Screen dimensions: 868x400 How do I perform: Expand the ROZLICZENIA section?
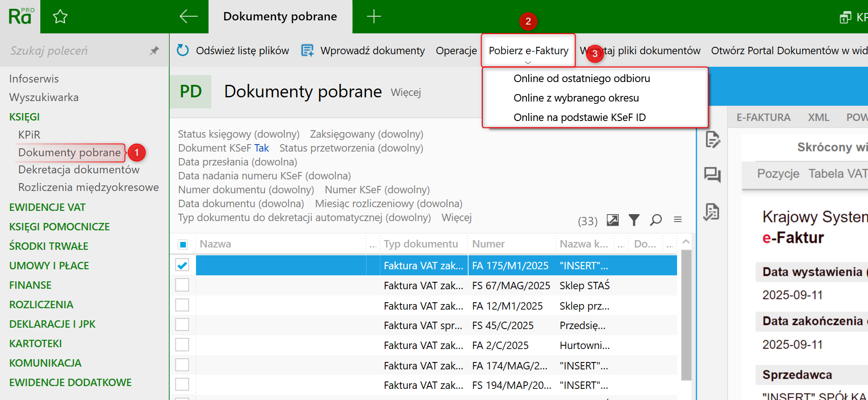click(x=41, y=305)
